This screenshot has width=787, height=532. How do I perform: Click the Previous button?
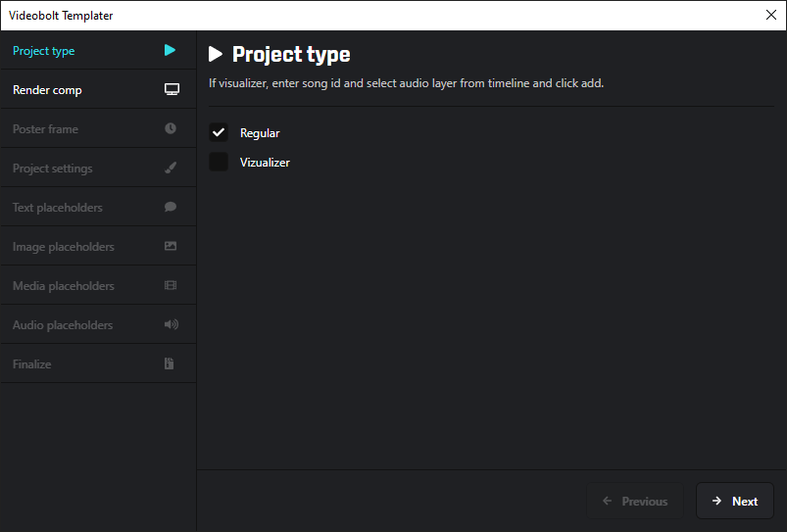click(x=635, y=501)
